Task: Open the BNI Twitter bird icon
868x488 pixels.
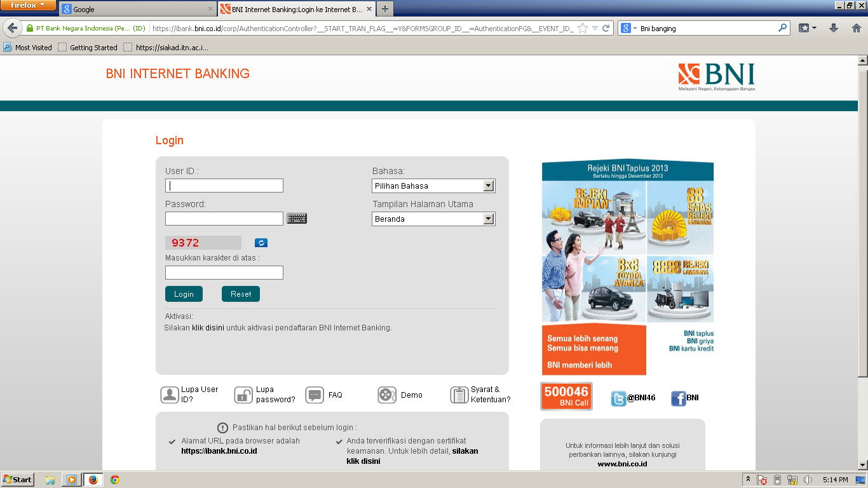Action: 618,398
